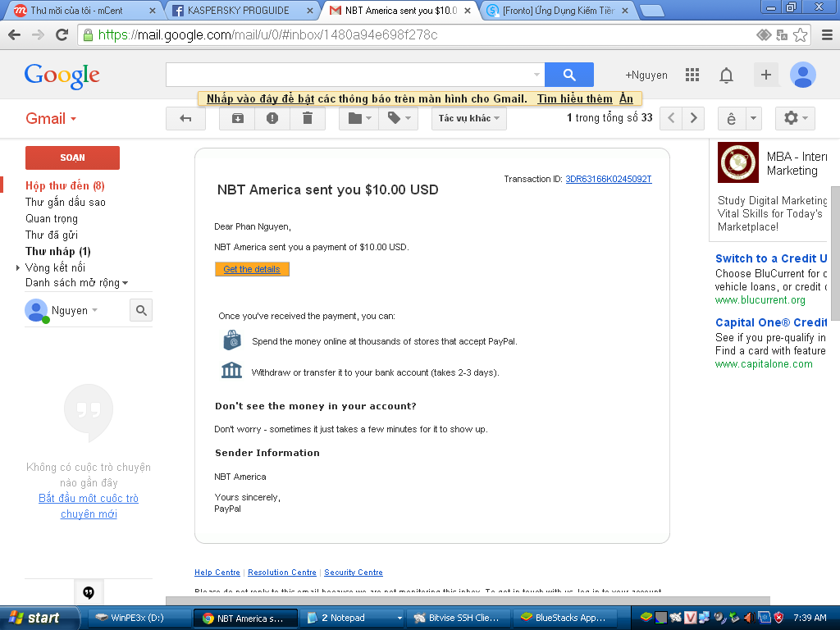Switch to 'WinPE3x (D:)' taskbar window
This screenshot has height=630, width=840.
(137, 618)
